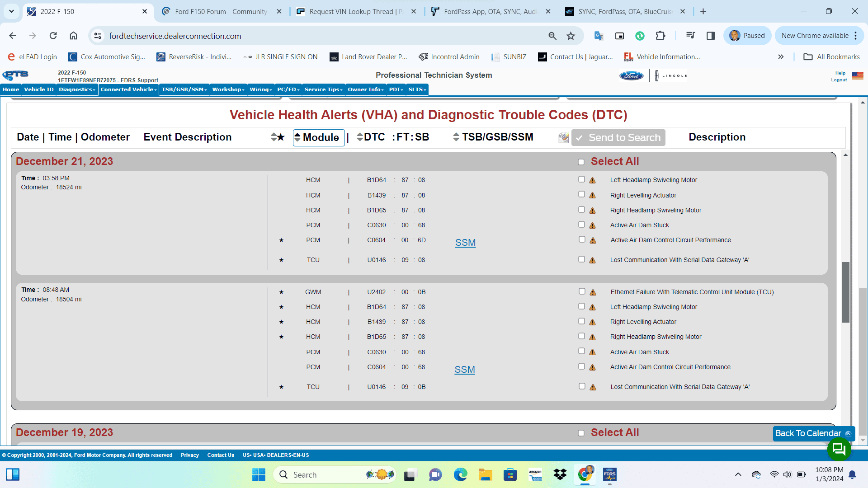Check Lost Communication With Serial Data Gateway 03:58 PM
The width and height of the screenshot is (868, 488).
click(x=581, y=259)
